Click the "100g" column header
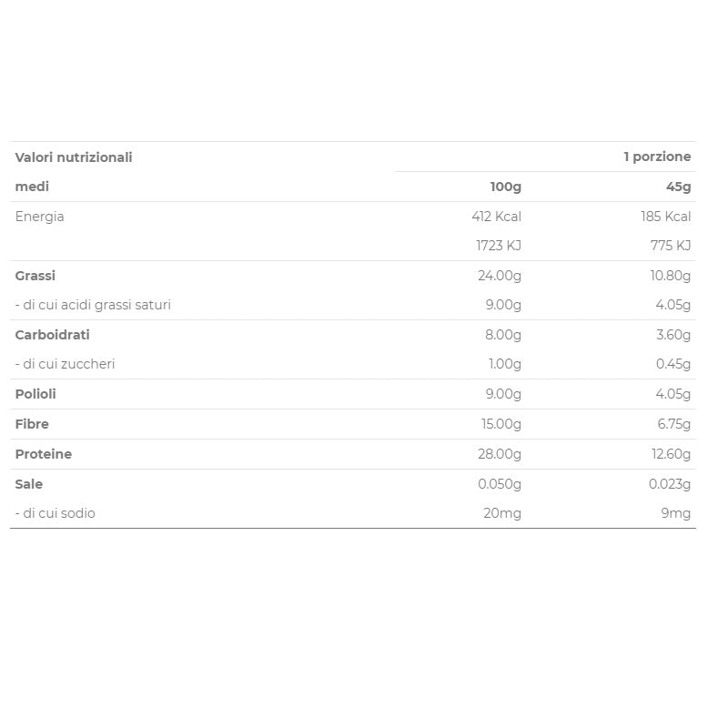 point(505,187)
